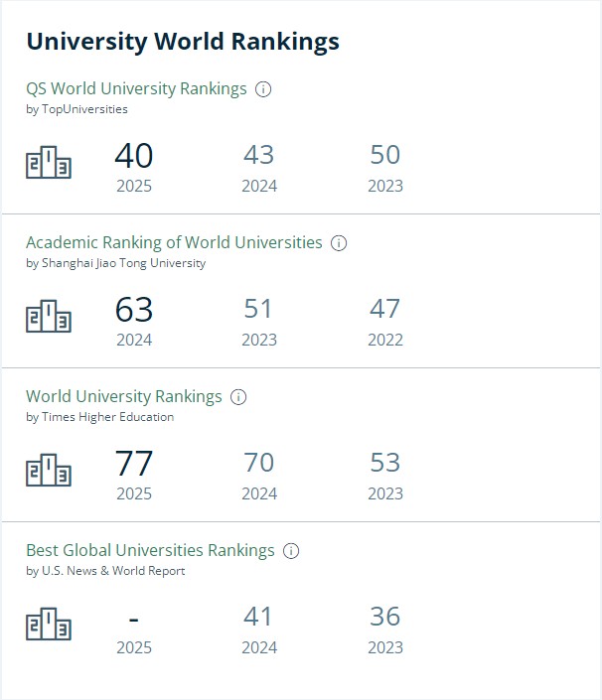Image resolution: width=602 pixels, height=700 pixels.
Task: Click the podium icon in QS rankings row
Action: click(x=49, y=162)
